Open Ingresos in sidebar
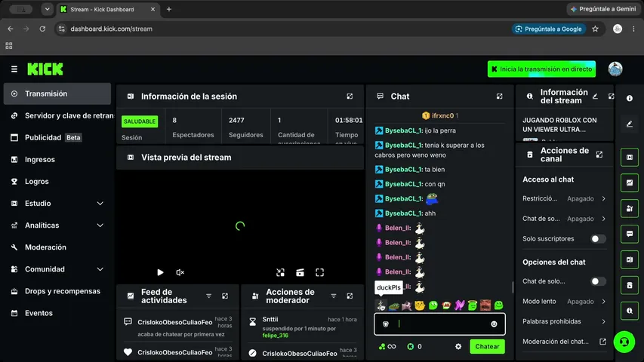 pyautogui.click(x=57, y=159)
